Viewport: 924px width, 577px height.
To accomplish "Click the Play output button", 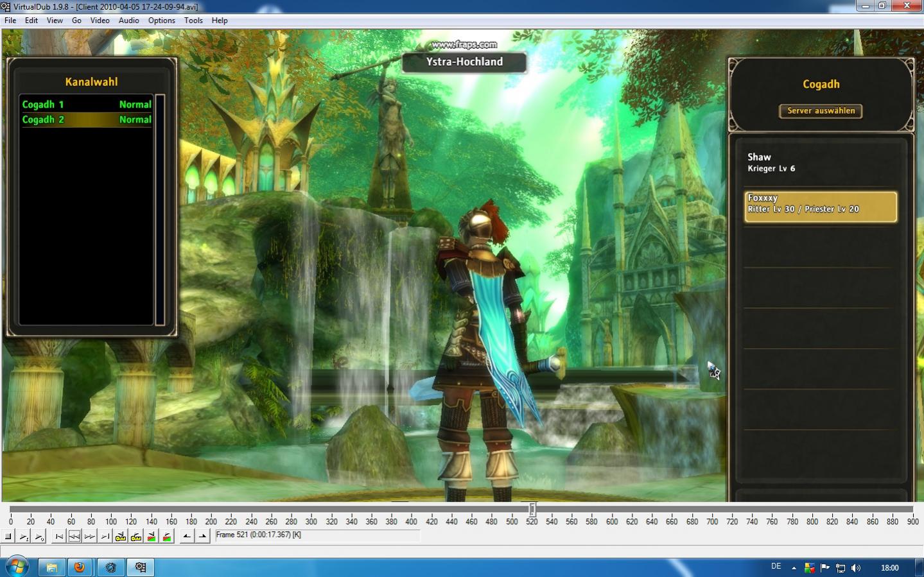I will [39, 536].
